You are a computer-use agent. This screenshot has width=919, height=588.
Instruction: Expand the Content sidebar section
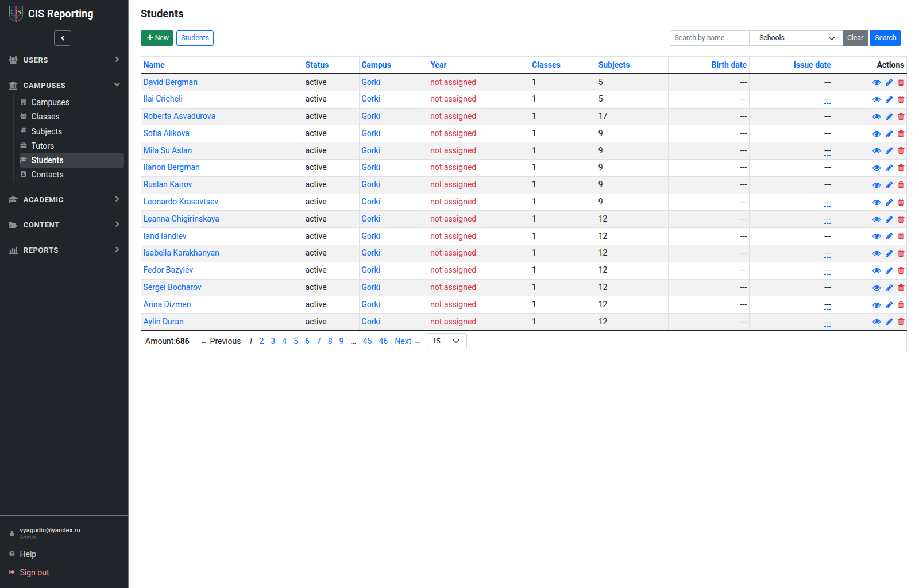(x=64, y=225)
